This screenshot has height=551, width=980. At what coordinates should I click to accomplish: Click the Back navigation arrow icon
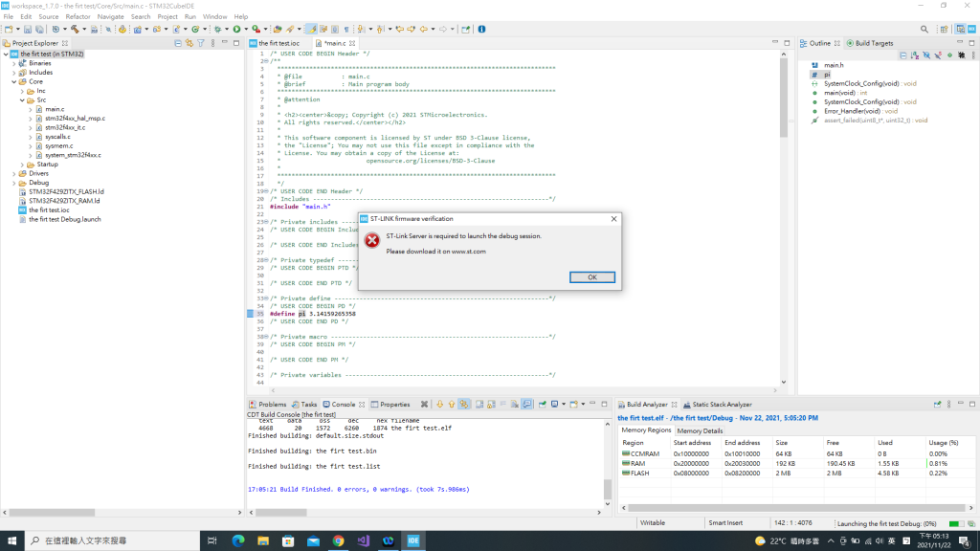pos(424,30)
